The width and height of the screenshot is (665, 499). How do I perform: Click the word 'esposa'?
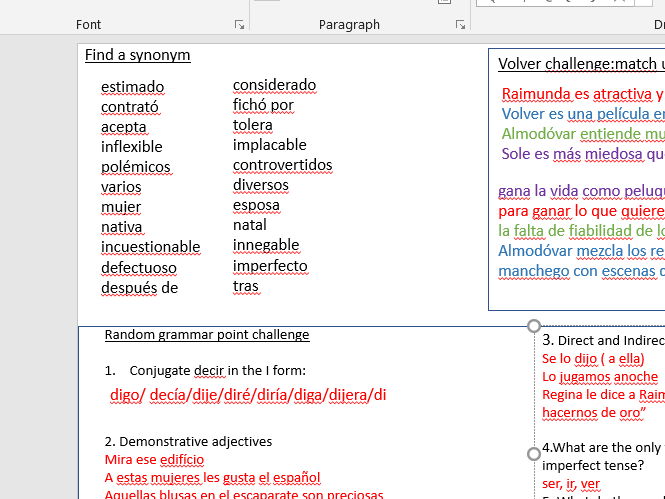(x=256, y=205)
